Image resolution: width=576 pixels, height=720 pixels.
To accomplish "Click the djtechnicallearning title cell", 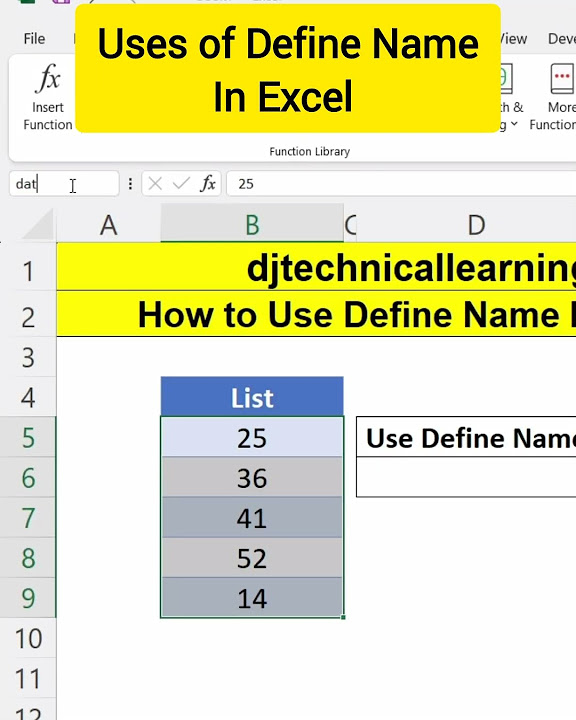I will pyautogui.click(x=316, y=267).
